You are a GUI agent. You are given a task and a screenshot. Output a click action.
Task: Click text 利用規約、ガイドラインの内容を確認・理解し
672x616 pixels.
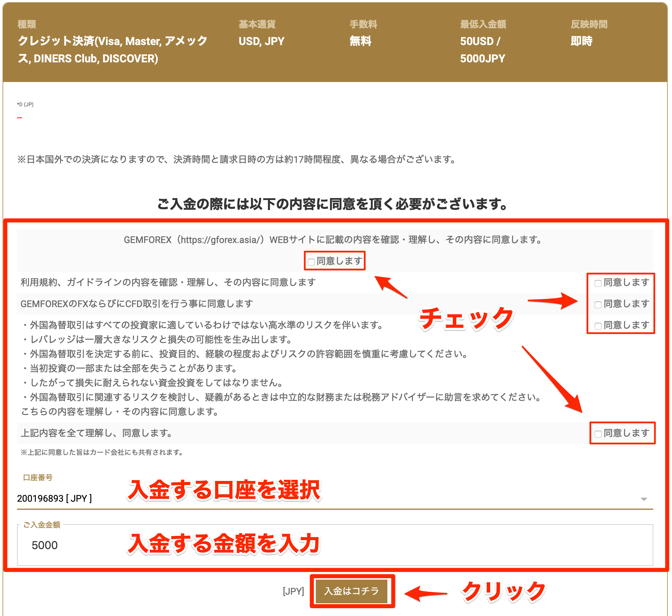168,282
